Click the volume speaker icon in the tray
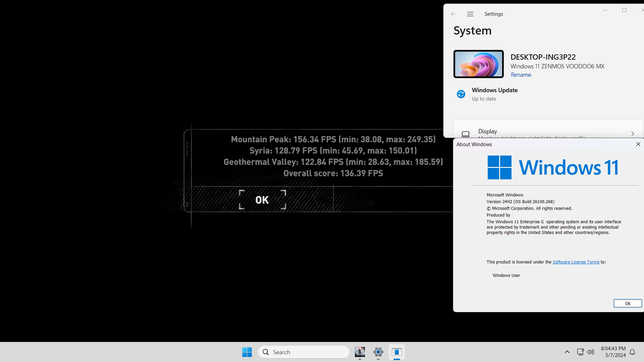This screenshot has width=644, height=362. pos(591,352)
